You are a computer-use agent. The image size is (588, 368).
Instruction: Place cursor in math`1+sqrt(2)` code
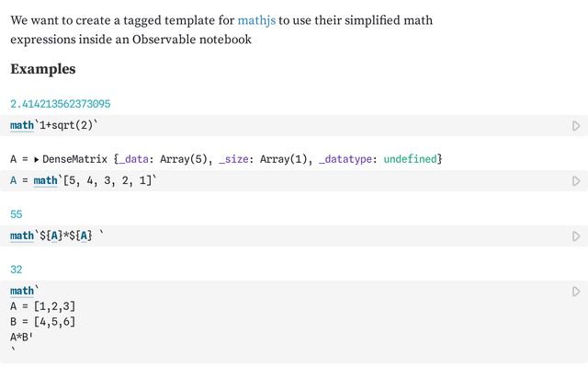click(x=53, y=125)
